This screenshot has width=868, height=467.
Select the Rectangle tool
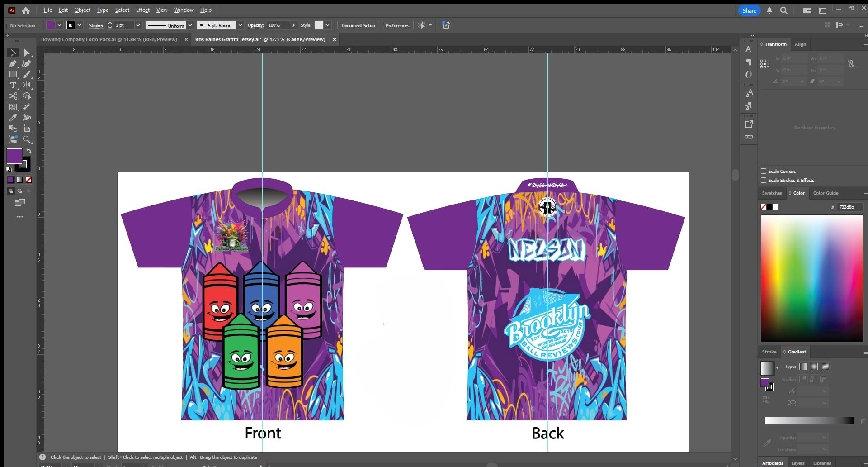pyautogui.click(x=13, y=75)
